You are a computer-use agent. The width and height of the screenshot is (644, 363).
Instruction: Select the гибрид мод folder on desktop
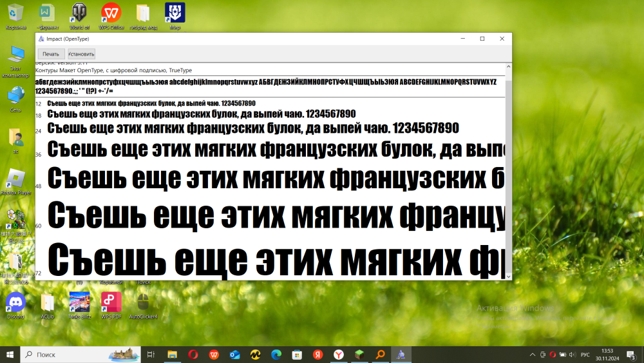click(144, 17)
